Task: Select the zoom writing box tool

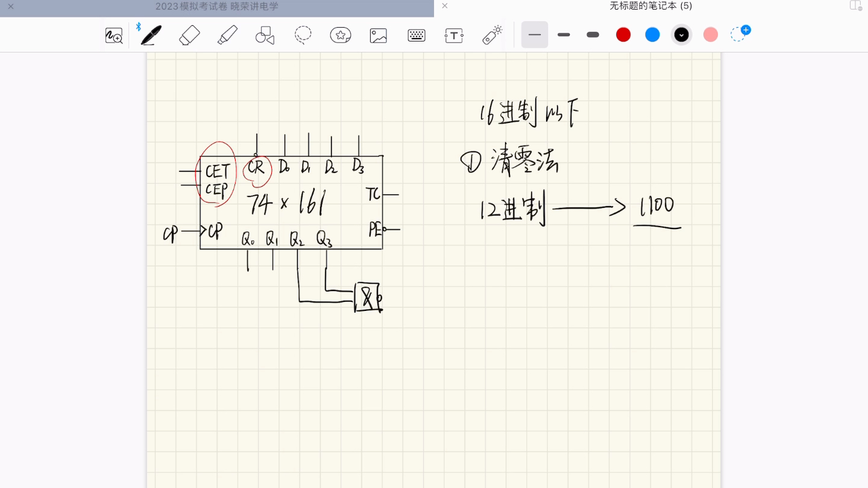Action: (114, 36)
